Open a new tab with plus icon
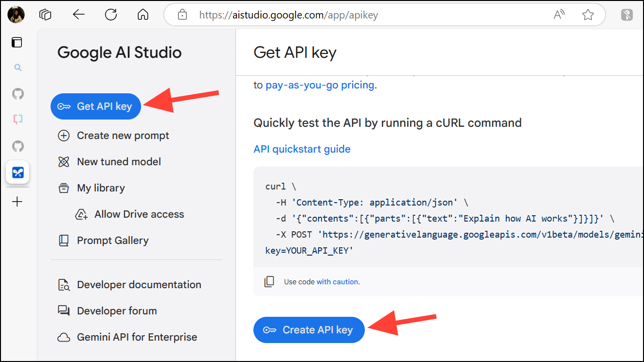 pyautogui.click(x=18, y=201)
